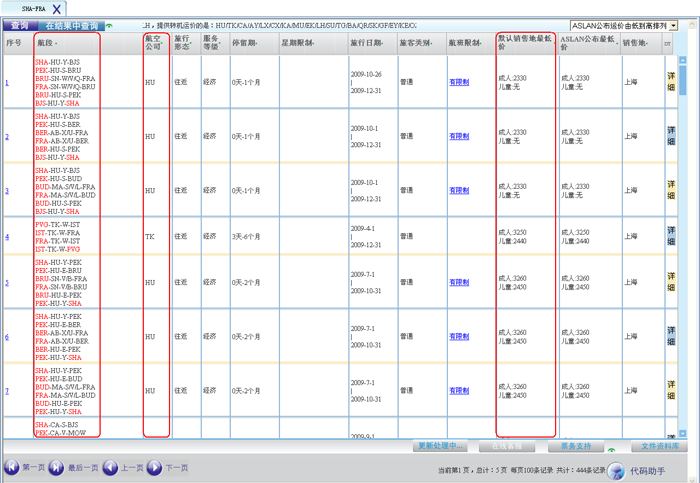Go to first page (第一页) arrow icon

12,467
